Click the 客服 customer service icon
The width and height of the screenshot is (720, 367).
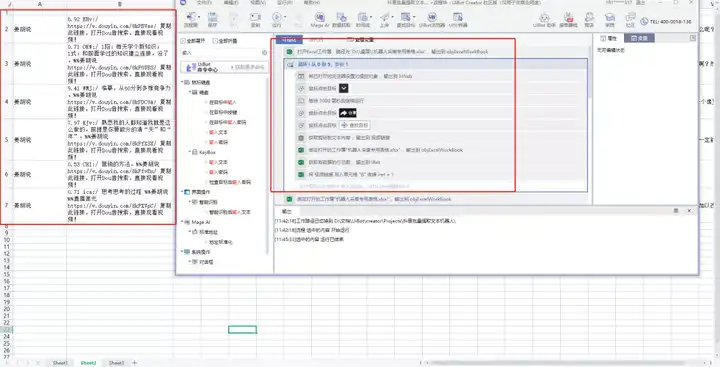click(589, 20)
